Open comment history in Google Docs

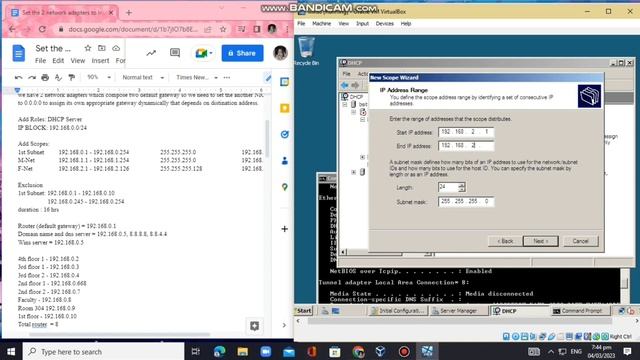175,53
